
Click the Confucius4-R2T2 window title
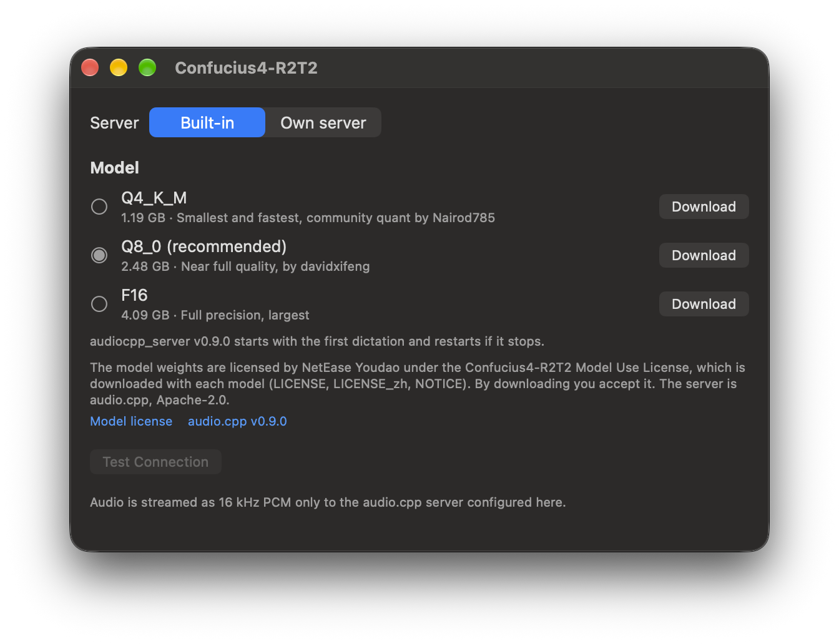point(246,67)
